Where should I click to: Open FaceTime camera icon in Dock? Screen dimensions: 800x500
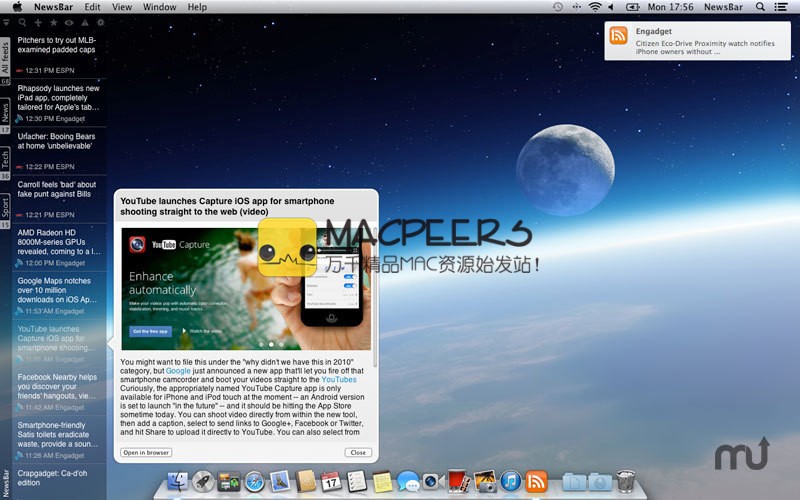[x=433, y=481]
